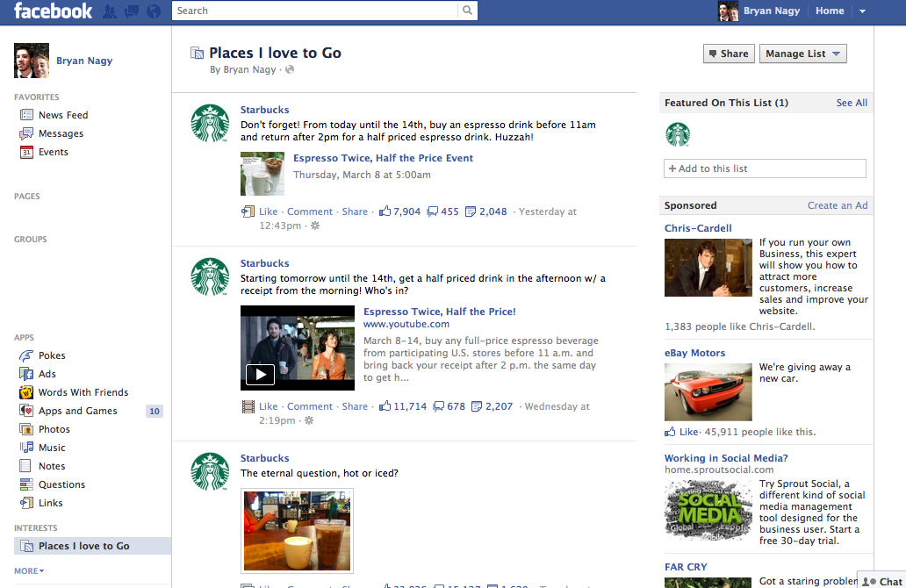
Task: Click the Share button for this list
Action: [728, 54]
